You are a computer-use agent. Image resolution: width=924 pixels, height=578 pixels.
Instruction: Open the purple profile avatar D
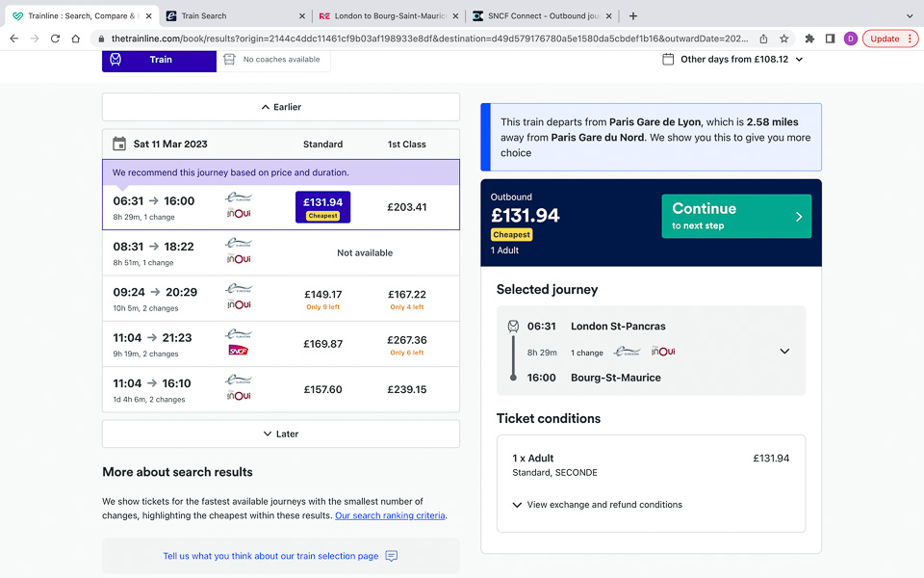tap(850, 39)
